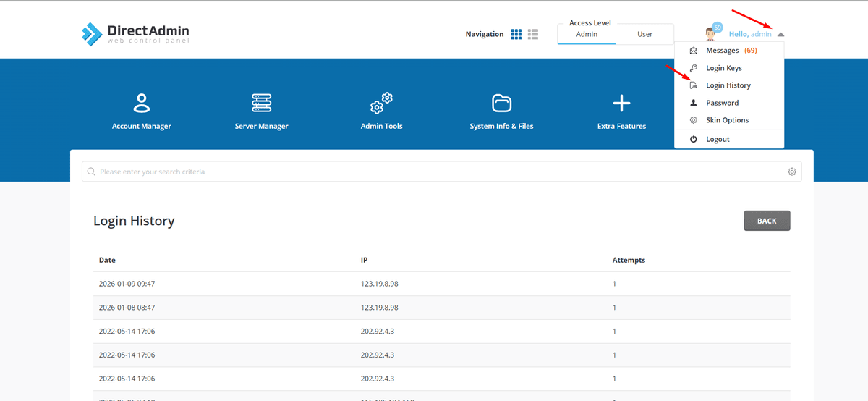The image size is (868, 401).
Task: Click the admin avatar with notification badge
Action: tap(712, 33)
